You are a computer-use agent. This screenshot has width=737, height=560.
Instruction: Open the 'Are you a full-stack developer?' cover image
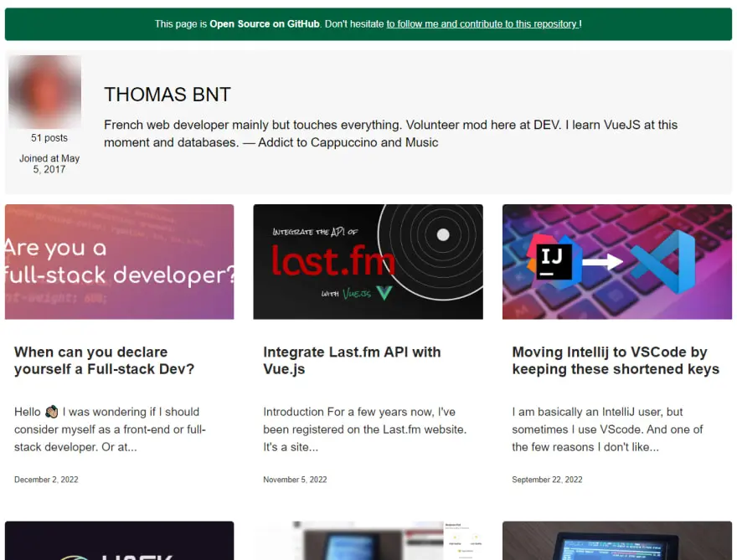click(x=119, y=262)
